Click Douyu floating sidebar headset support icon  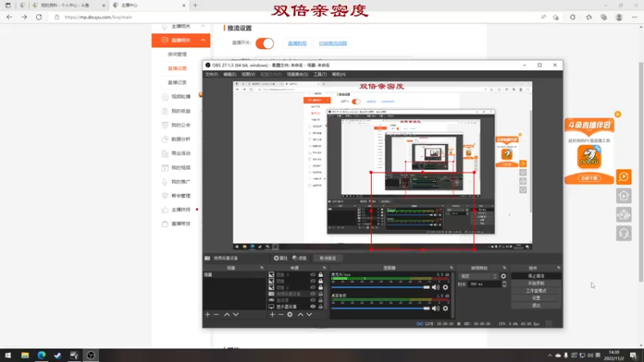point(623,233)
